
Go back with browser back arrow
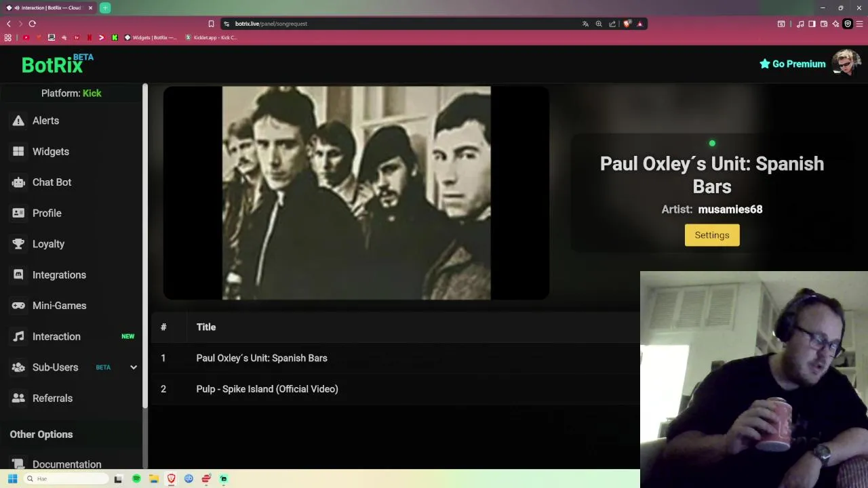[8, 24]
